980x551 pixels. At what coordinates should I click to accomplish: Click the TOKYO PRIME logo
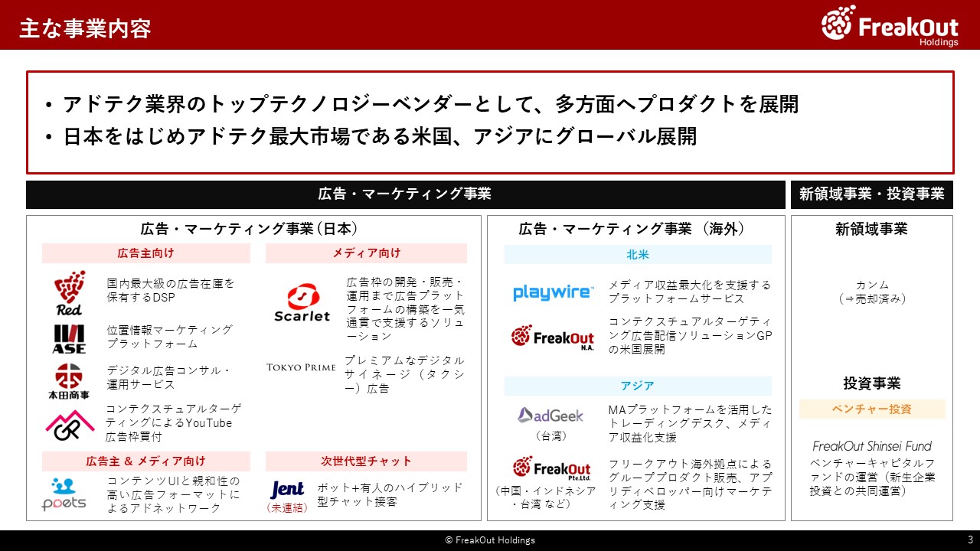coord(301,367)
